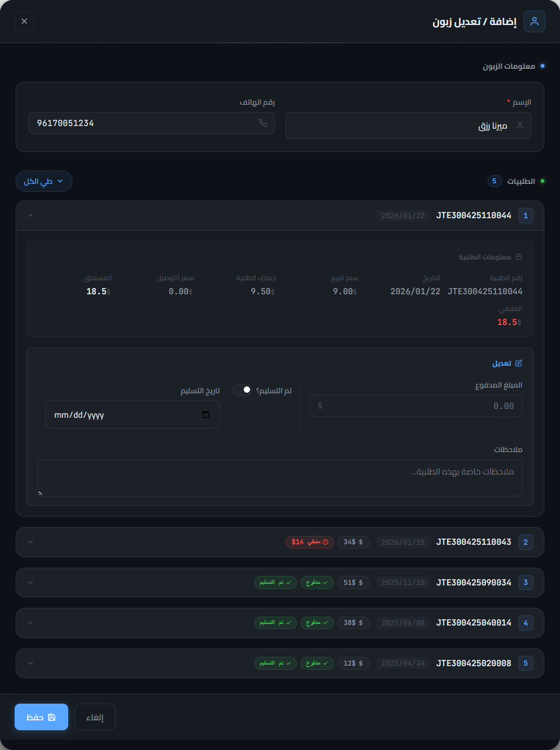The height and width of the screenshot is (750, 560).
Task: Collapse order JTE300425110044 with its chevron
Action: (30, 216)
